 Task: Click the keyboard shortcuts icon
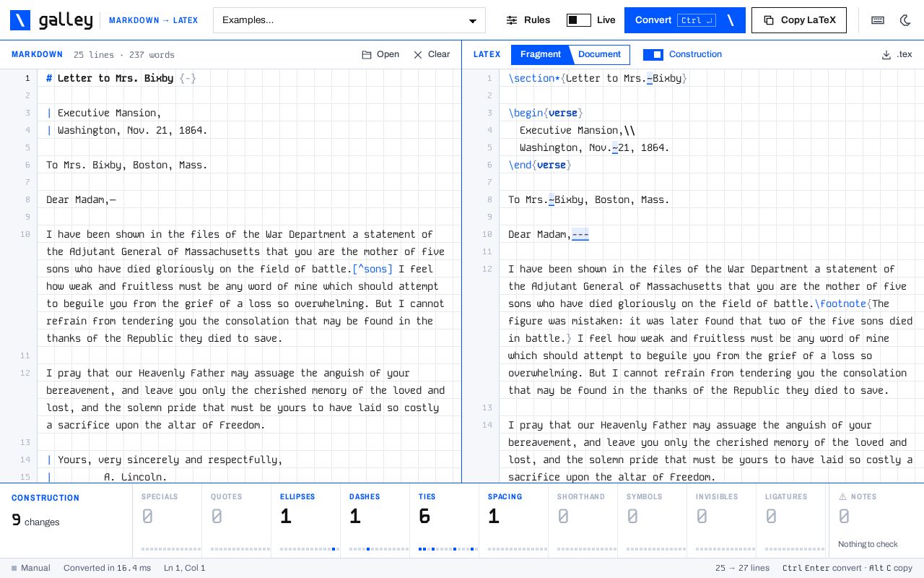click(878, 20)
